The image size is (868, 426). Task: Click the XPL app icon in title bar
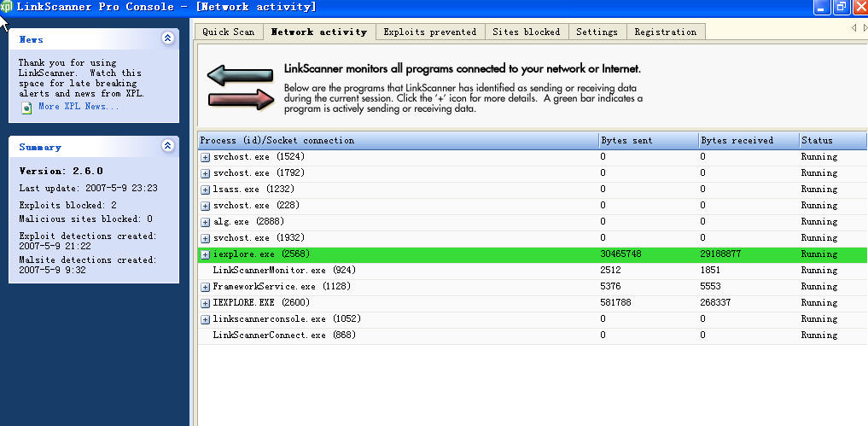5,7
